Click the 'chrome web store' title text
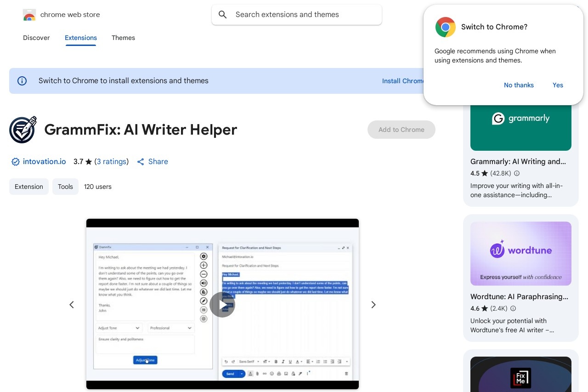 [70, 15]
